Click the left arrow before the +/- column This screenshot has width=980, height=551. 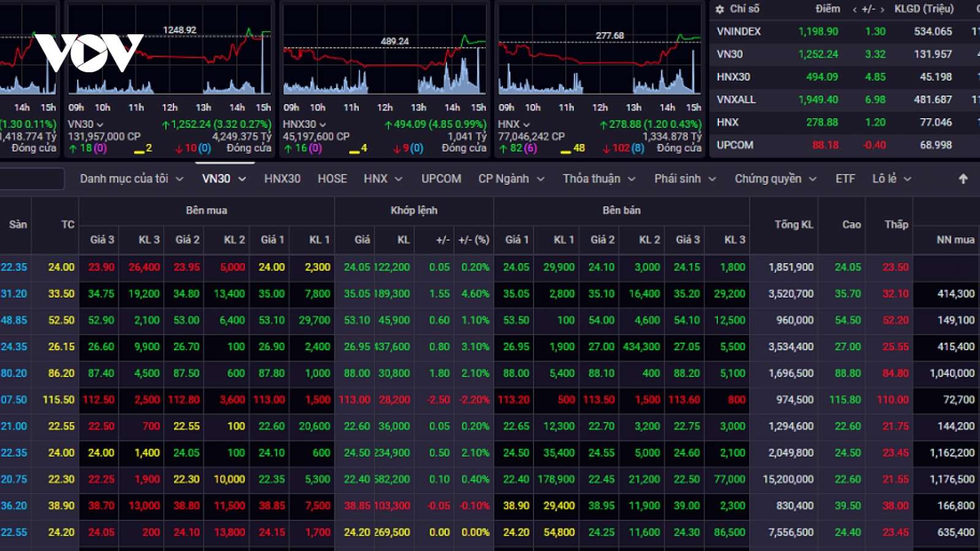click(x=854, y=9)
